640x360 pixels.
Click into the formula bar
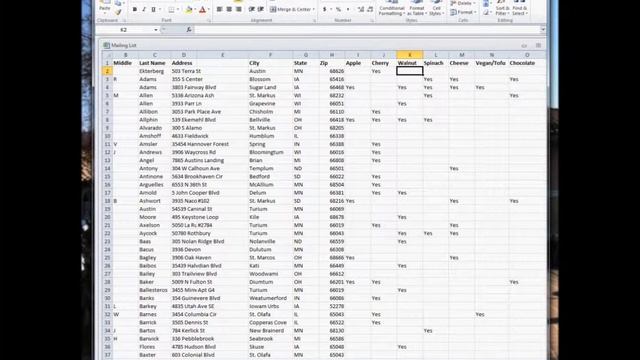[366, 29]
